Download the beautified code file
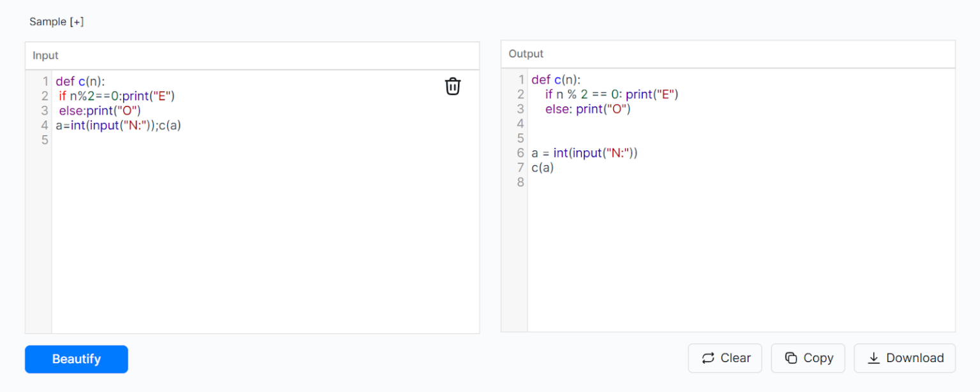 point(905,358)
